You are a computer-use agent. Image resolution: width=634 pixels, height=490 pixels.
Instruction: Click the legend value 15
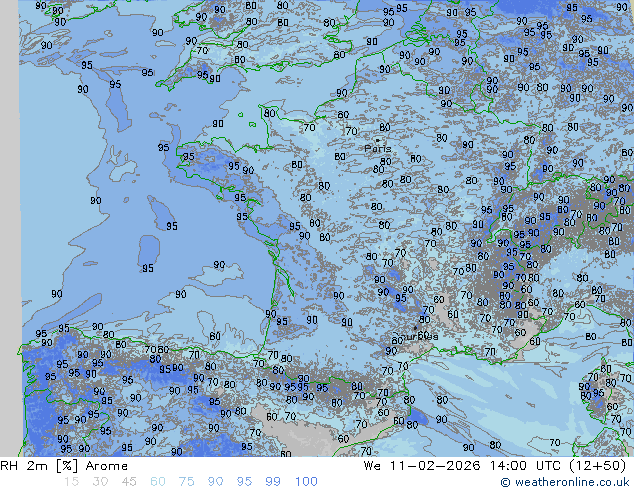pos(71,482)
